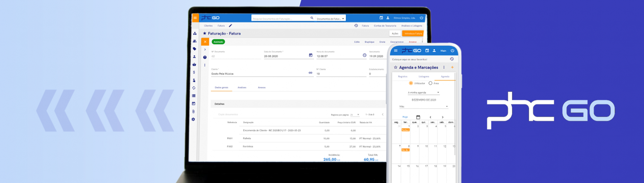644x183 pixels.
Task: Open the clock picker for Hora do documento
Action: pos(364,55)
